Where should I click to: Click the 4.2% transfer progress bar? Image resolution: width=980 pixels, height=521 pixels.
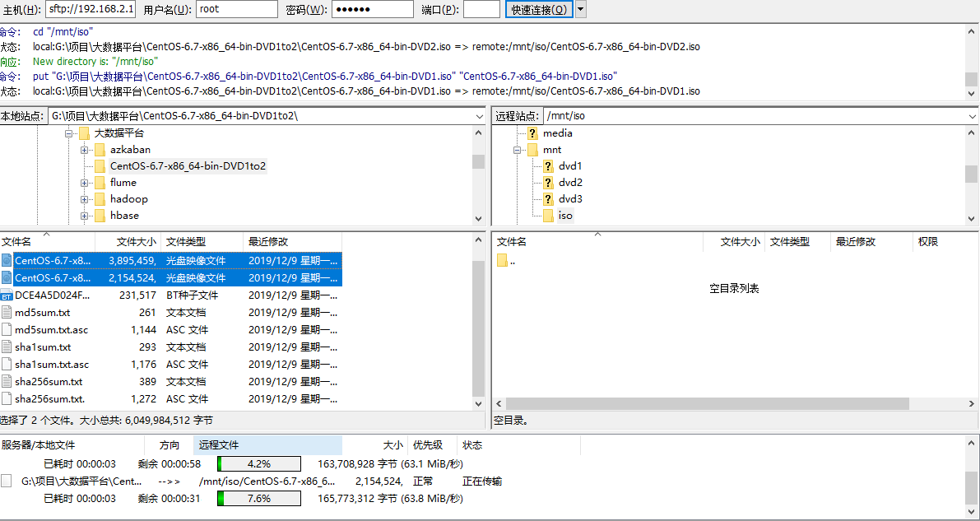(x=258, y=464)
